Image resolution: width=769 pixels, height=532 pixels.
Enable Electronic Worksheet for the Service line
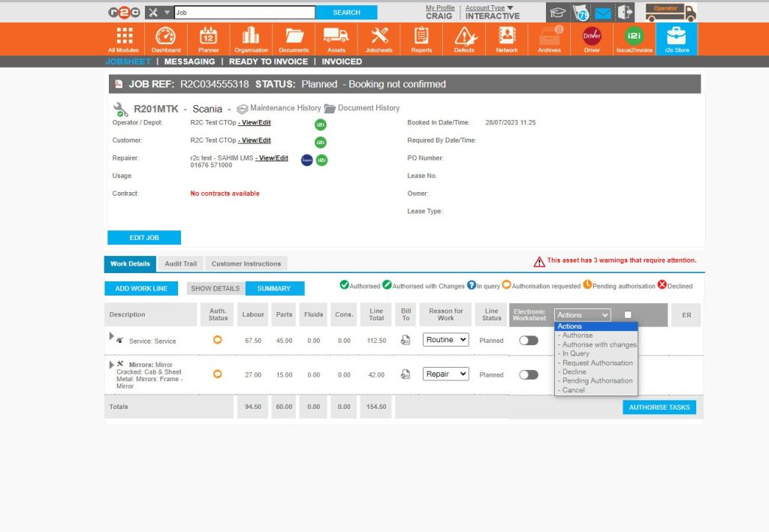point(529,340)
